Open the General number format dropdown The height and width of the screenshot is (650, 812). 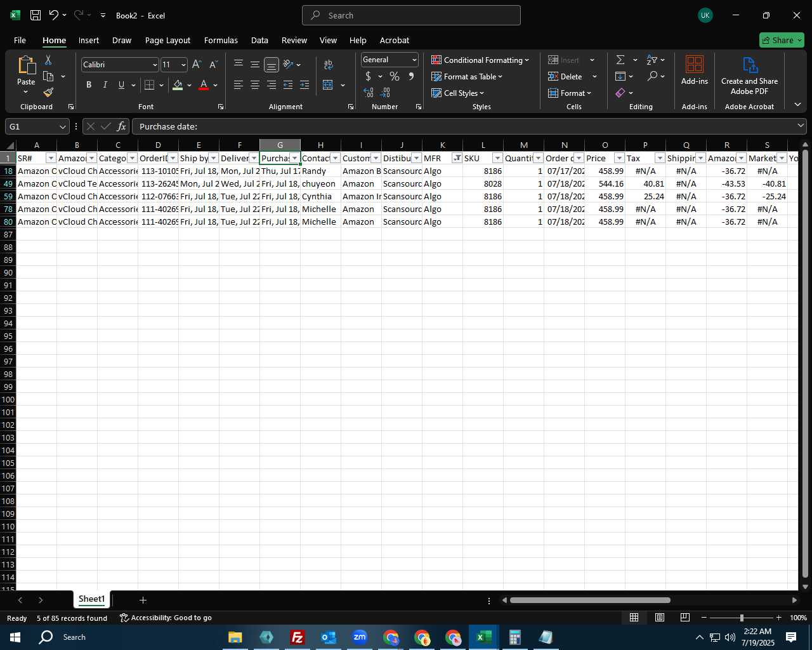tap(414, 60)
